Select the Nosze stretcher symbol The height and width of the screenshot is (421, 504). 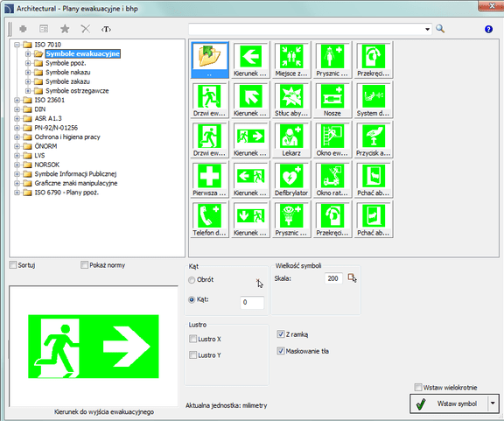(332, 100)
